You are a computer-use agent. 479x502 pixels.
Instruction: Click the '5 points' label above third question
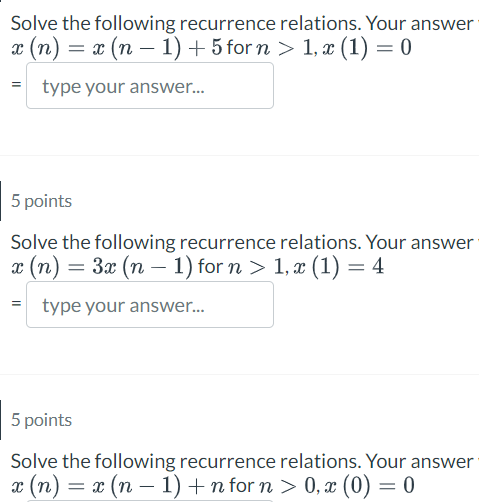(x=41, y=420)
